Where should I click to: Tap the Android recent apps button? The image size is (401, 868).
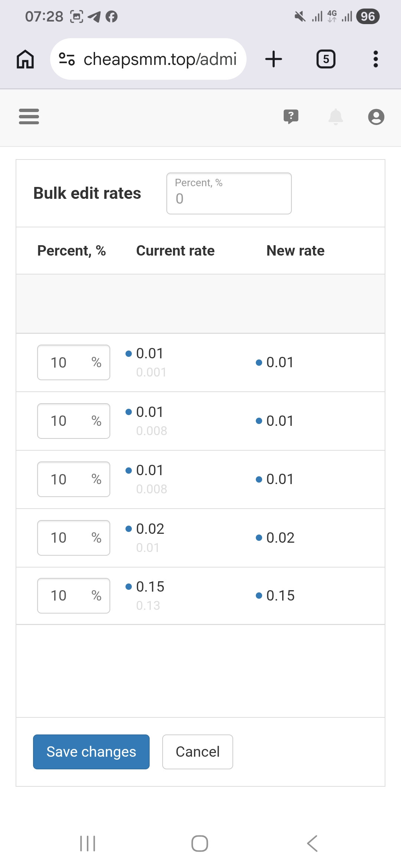(x=88, y=844)
